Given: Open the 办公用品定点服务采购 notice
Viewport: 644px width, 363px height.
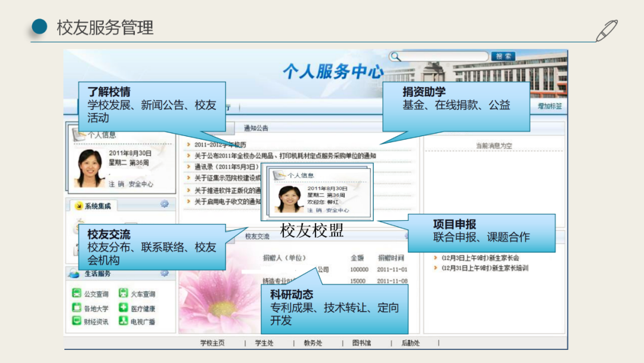Looking at the screenshot, I should point(285,156).
